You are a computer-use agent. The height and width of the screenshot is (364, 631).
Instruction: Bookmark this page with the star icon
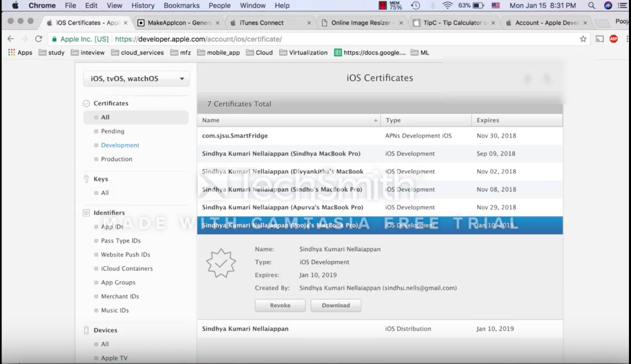pyautogui.click(x=583, y=39)
